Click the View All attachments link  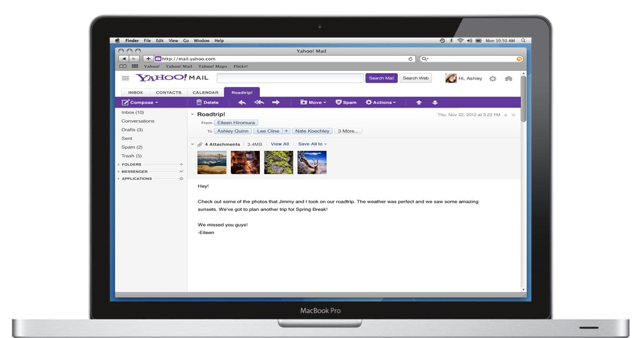click(280, 144)
